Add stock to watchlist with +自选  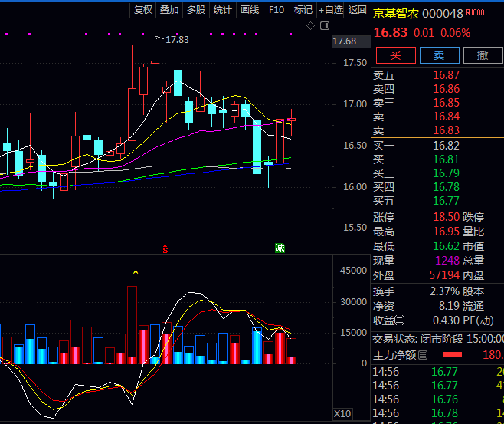coord(330,9)
